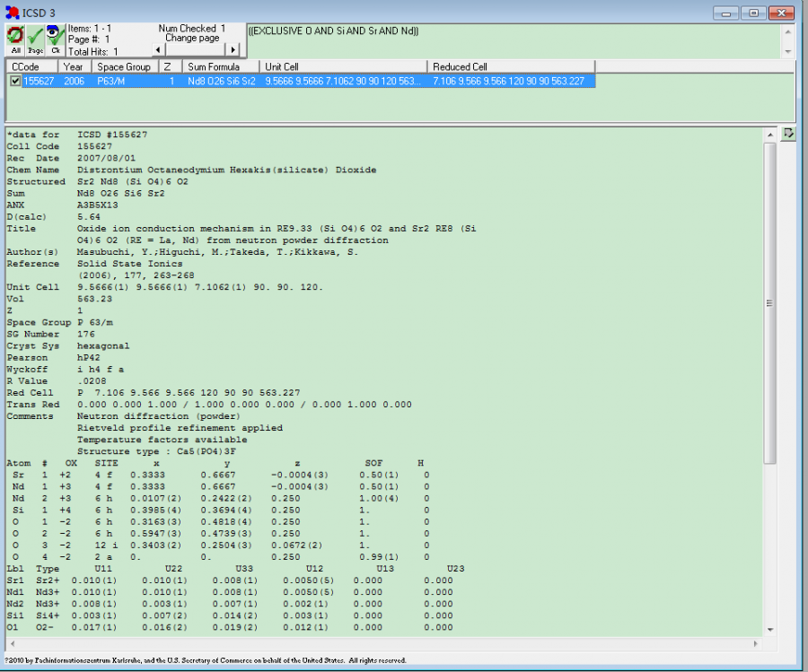
Task: Maximize the ICSD 3 window
Action: click(754, 13)
